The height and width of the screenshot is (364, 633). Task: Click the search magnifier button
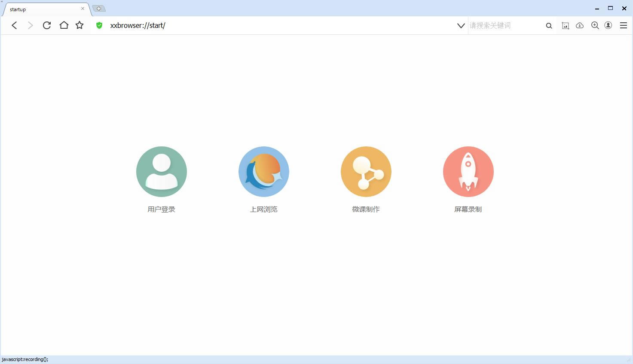549,26
